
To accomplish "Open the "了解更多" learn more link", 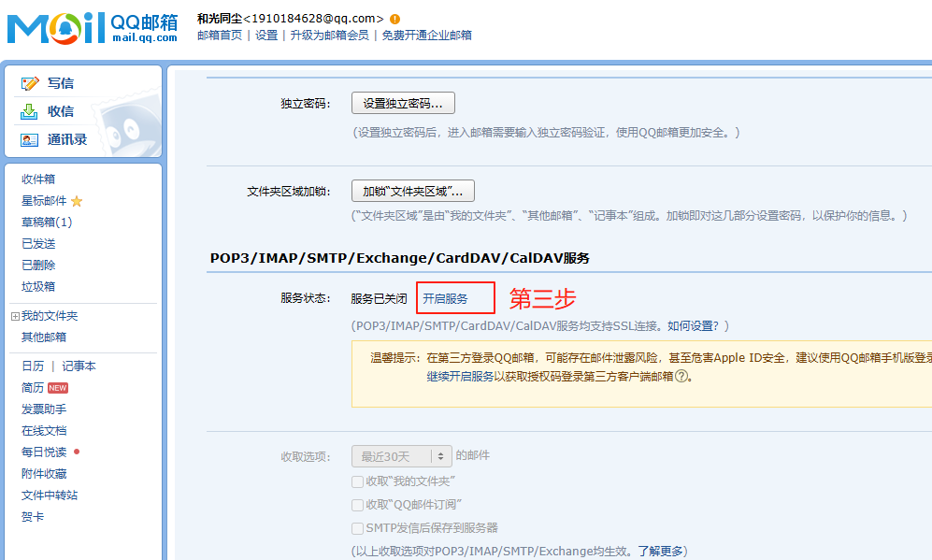I will pyautogui.click(x=662, y=552).
